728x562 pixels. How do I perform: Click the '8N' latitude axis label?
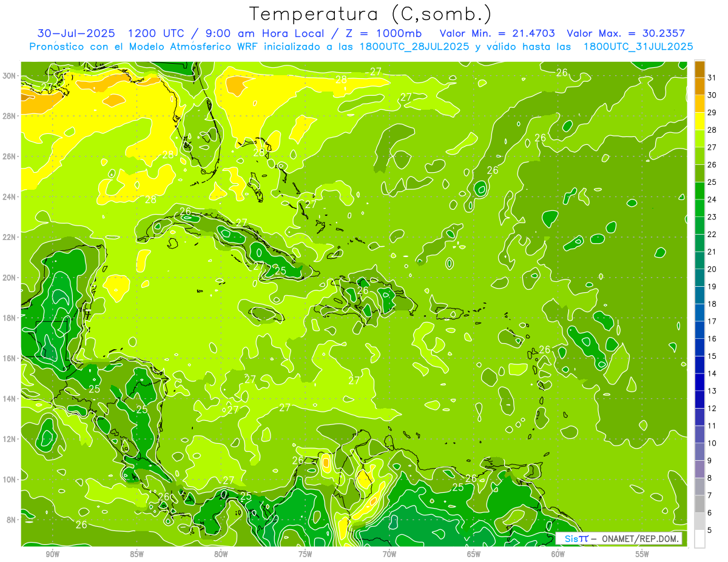pos(12,520)
